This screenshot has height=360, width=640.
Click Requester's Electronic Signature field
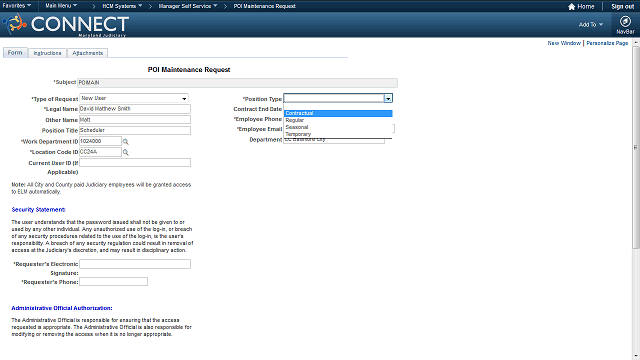[x=135, y=264]
